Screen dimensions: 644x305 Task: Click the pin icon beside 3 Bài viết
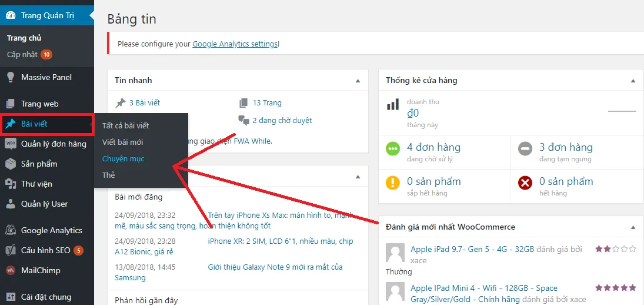[x=121, y=103]
